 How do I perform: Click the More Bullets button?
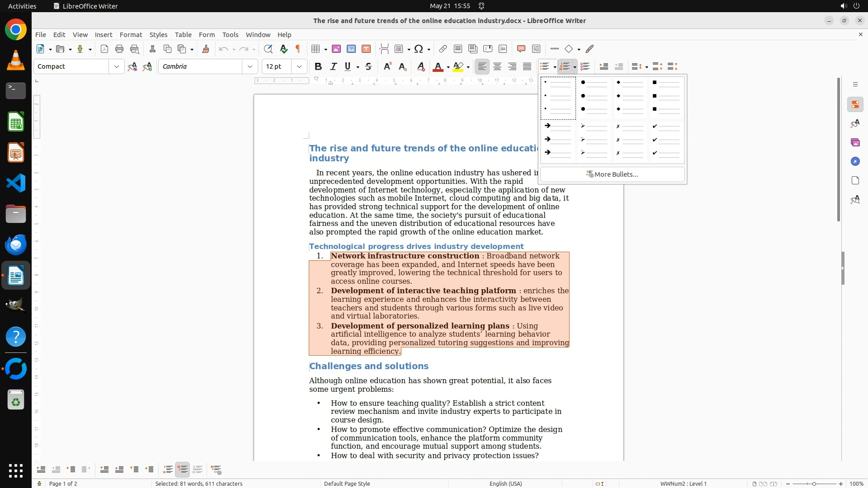(x=612, y=174)
